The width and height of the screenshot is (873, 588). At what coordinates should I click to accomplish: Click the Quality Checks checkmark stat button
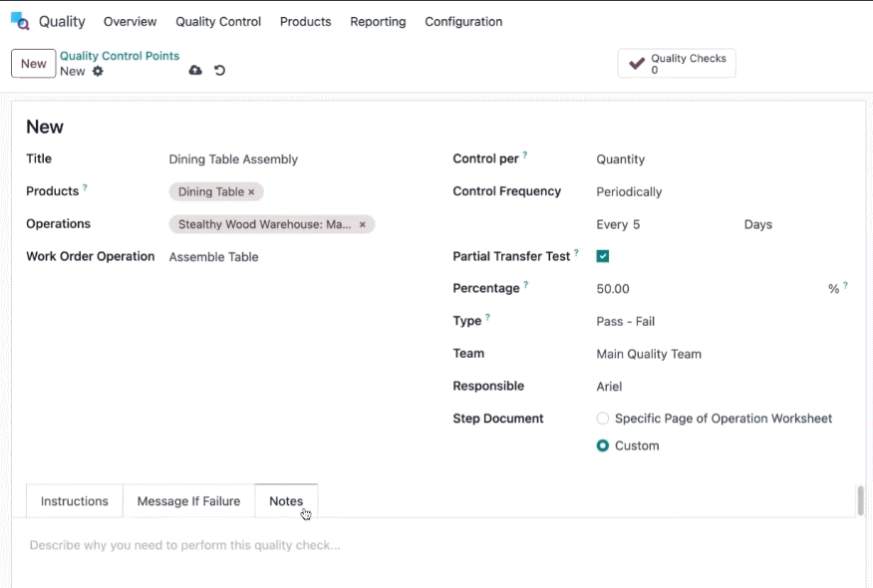pyautogui.click(x=677, y=64)
